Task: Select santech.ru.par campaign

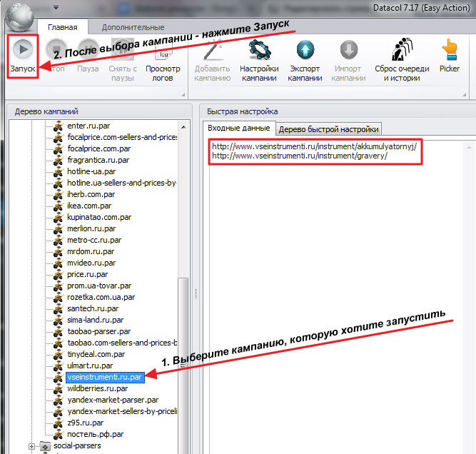Action: click(93, 308)
